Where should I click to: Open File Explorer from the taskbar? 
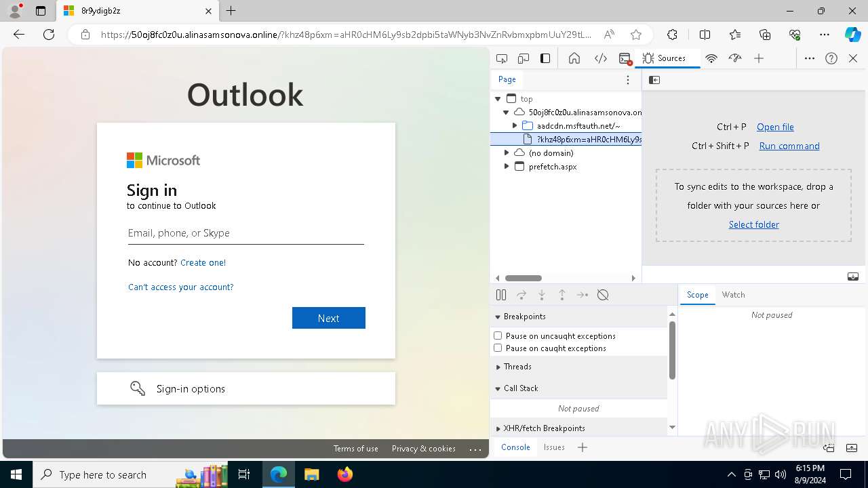click(x=311, y=474)
